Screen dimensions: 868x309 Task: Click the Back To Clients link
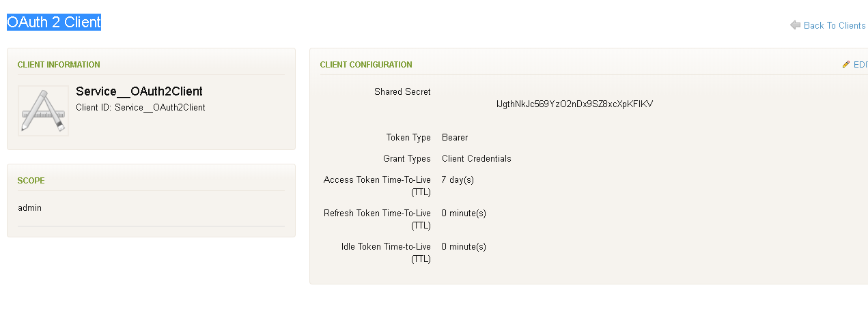click(x=835, y=25)
